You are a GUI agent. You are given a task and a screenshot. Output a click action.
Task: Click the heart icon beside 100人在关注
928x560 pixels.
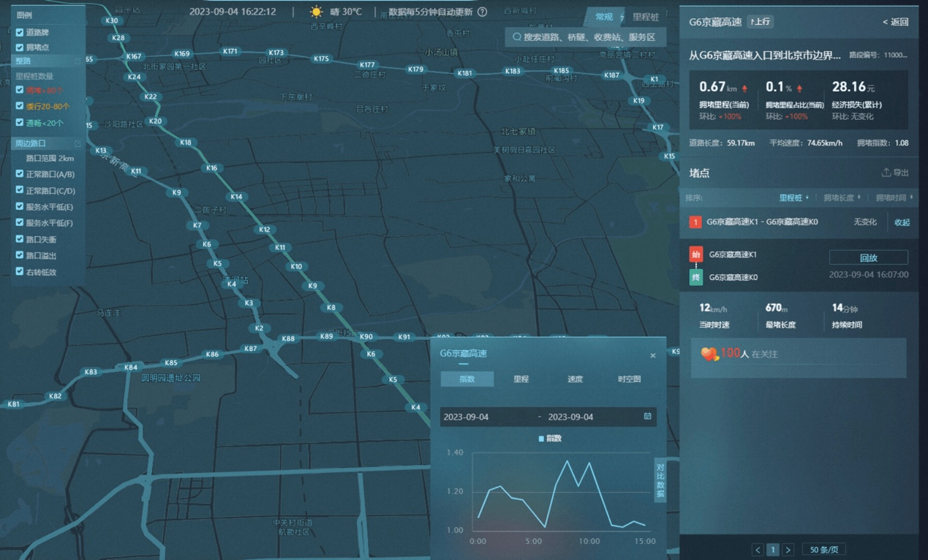point(710,354)
